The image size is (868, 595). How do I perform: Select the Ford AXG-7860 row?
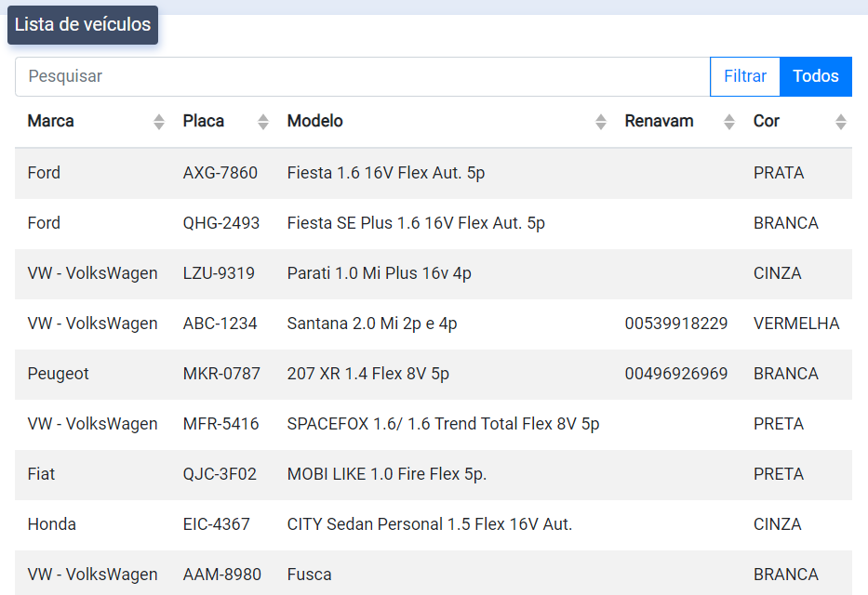[385, 173]
